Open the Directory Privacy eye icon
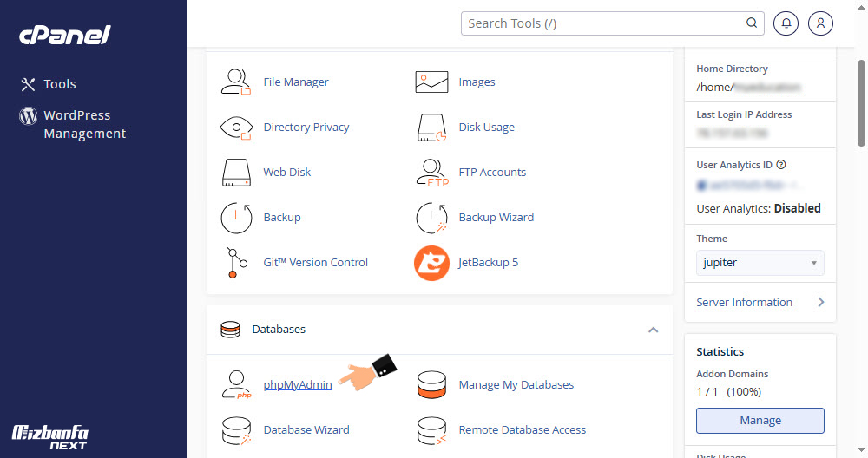This screenshot has height=458, width=868. [x=235, y=127]
